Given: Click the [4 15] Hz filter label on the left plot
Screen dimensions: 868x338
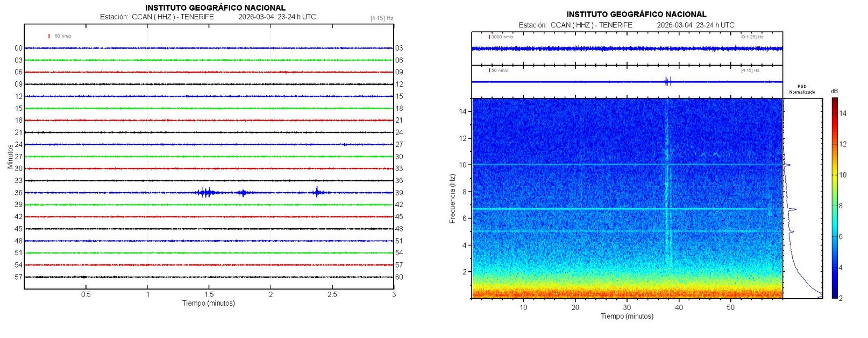Looking at the screenshot, I should coord(381,18).
